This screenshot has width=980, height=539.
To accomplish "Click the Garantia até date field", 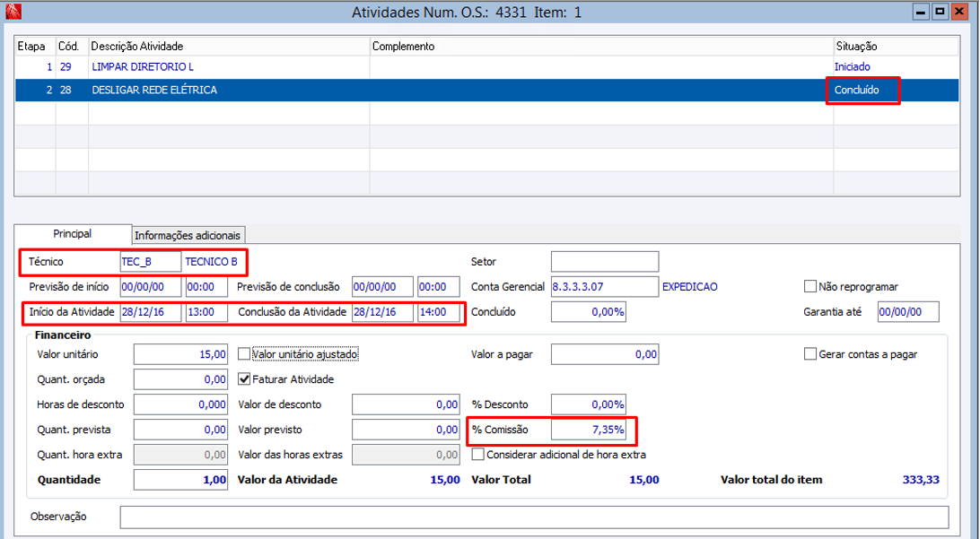I will (x=907, y=312).
